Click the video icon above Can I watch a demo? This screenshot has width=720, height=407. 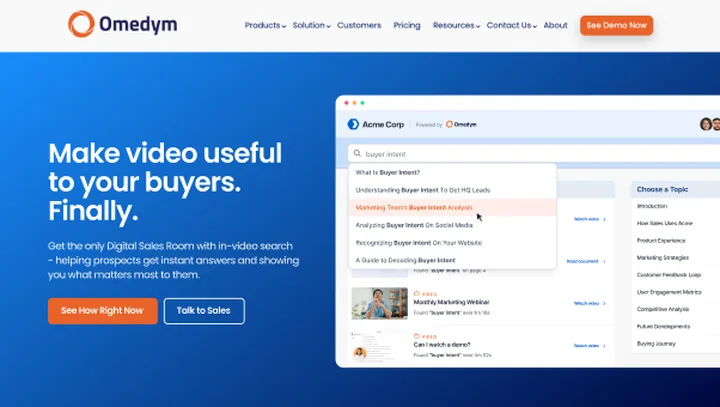tap(417, 336)
